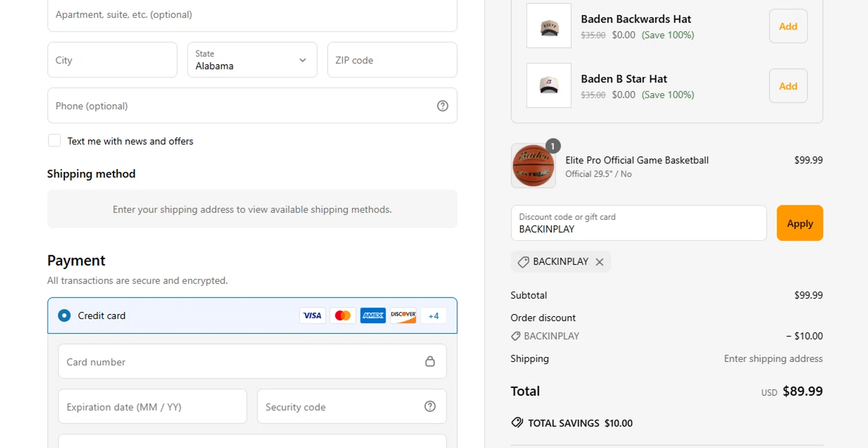Remove the BACKINPLAY discount code tag
Viewport: 868px width, 448px height.
coord(599,262)
